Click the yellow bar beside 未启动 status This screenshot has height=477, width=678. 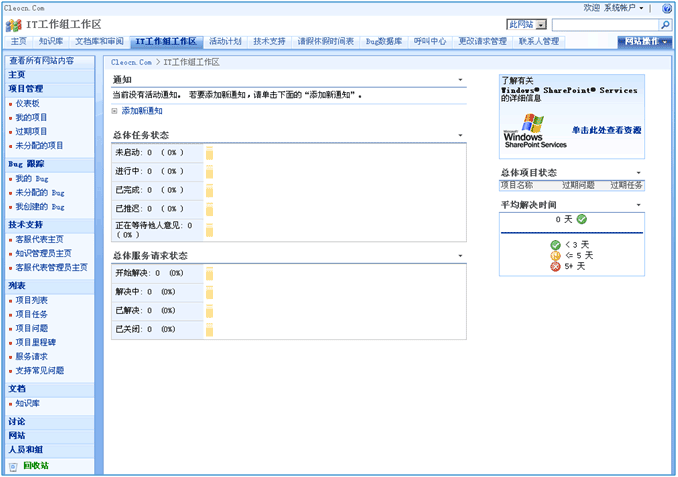click(210, 153)
